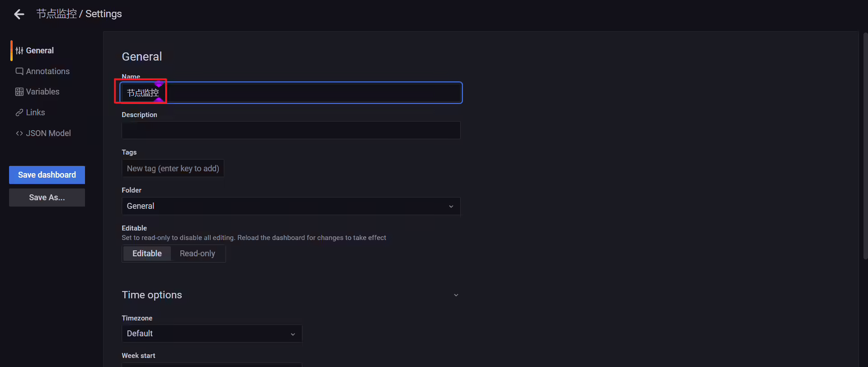Screen dimensions: 868x367
Task: Click the Save dashboard button
Action: (x=47, y=175)
